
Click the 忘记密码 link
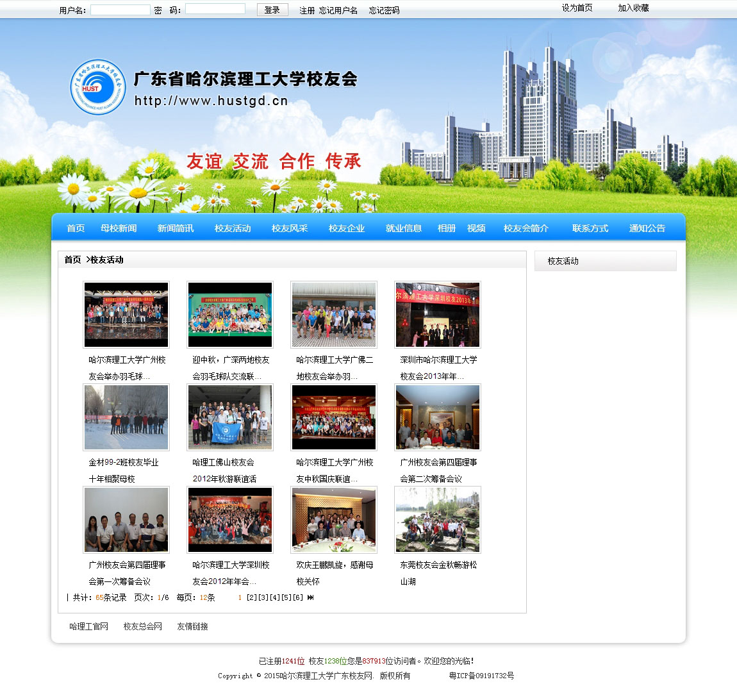click(x=384, y=10)
